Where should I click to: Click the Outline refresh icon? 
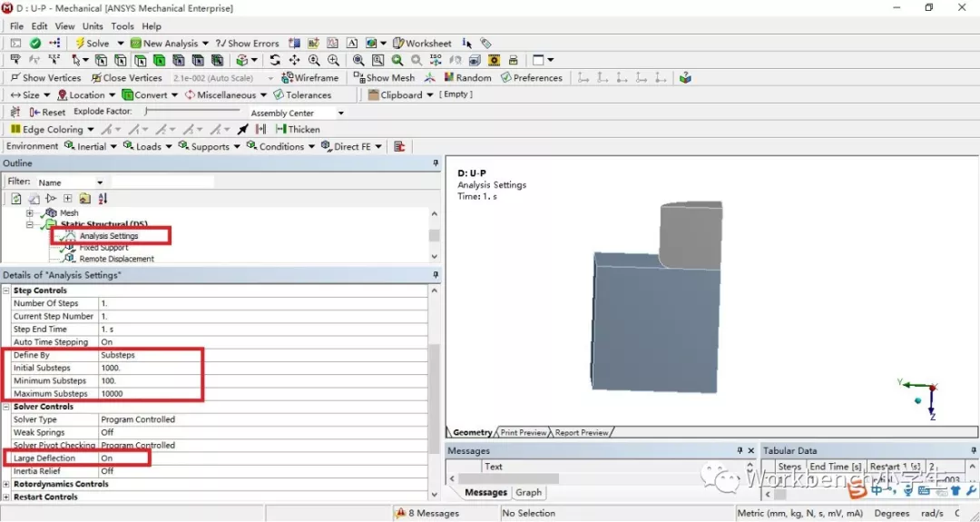click(x=17, y=199)
